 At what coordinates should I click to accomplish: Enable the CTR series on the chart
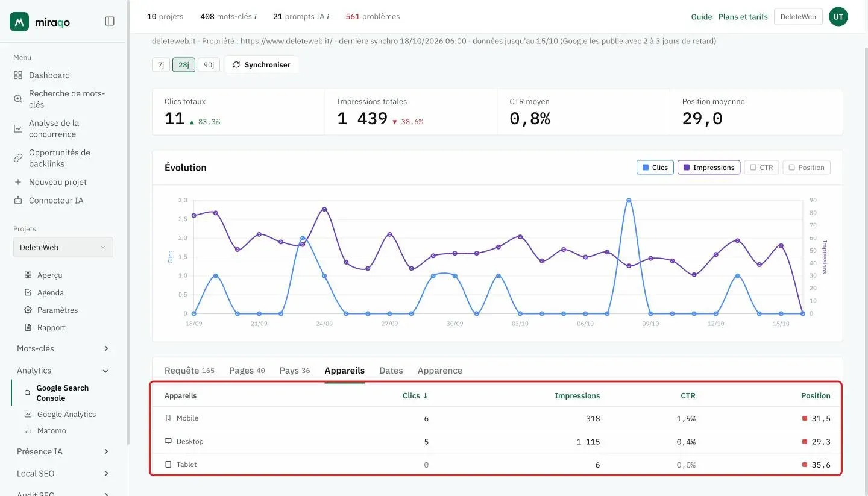pyautogui.click(x=761, y=168)
